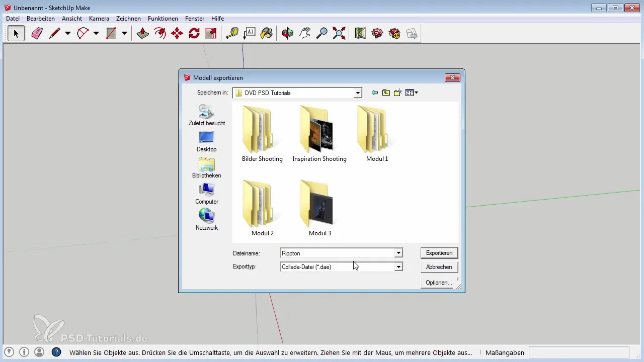Select the Bilder Shooting folder
The image size is (644, 362).
tap(262, 134)
